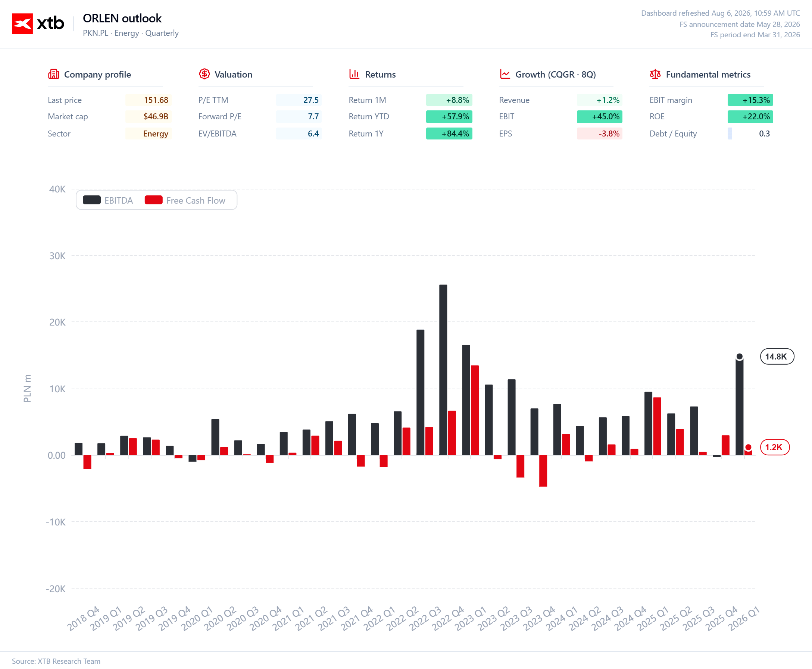Viewport: 812px width, 669px height.
Task: Click the Company profile building icon
Action: 54,74
